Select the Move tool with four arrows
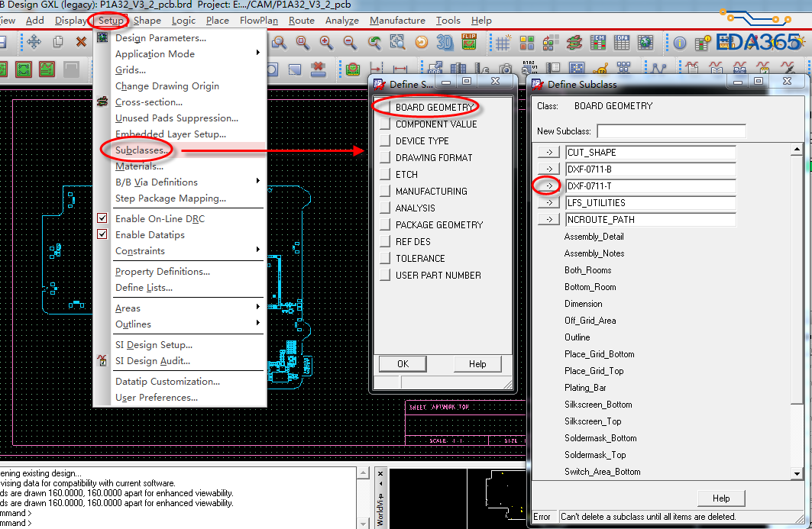This screenshot has width=812, height=529. click(34, 41)
